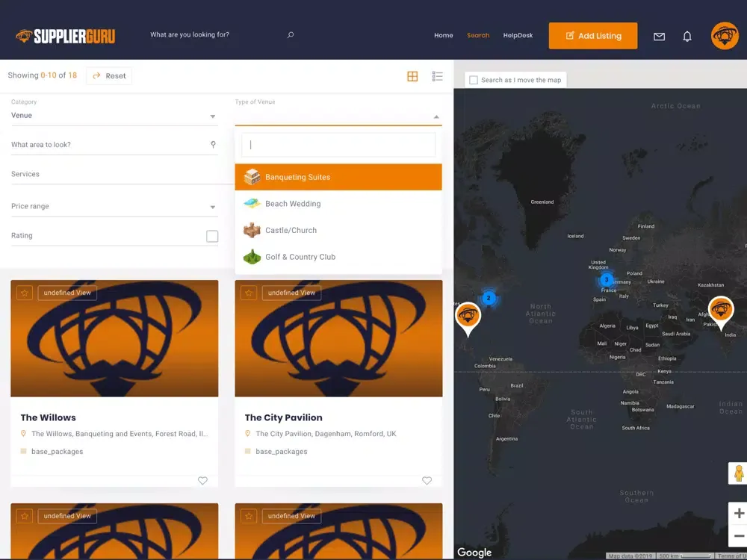
Task: Switch to list view layout
Action: pyautogui.click(x=437, y=76)
